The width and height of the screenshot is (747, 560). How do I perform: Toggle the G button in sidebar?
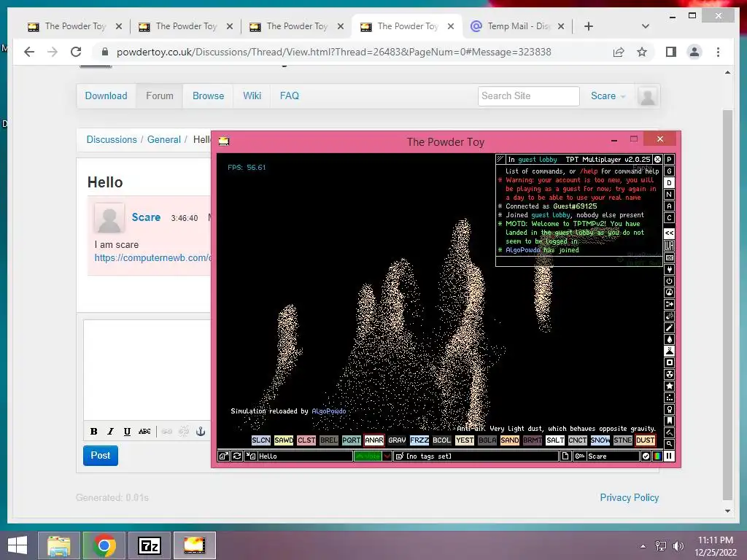point(670,171)
